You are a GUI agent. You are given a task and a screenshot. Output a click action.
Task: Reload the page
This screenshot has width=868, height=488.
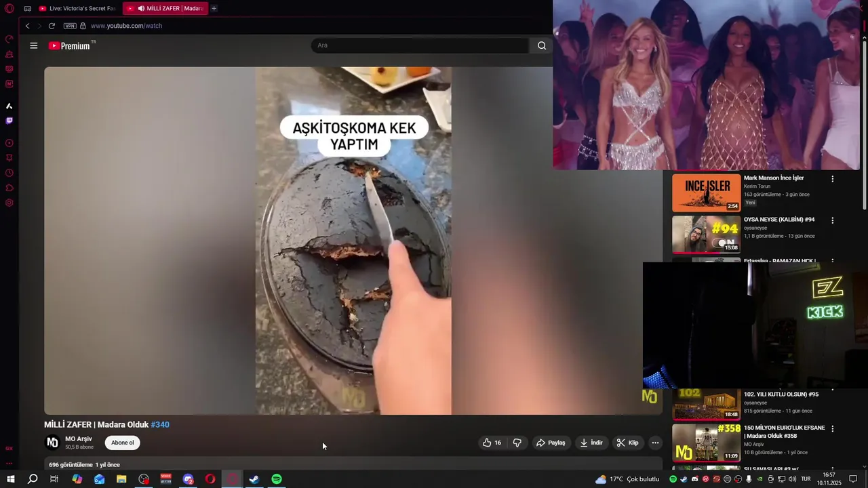pyautogui.click(x=52, y=26)
